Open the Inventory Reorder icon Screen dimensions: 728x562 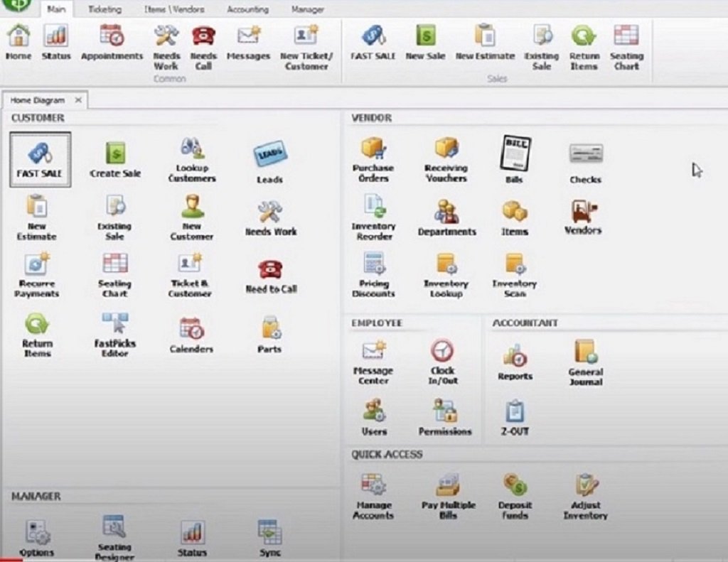373,216
